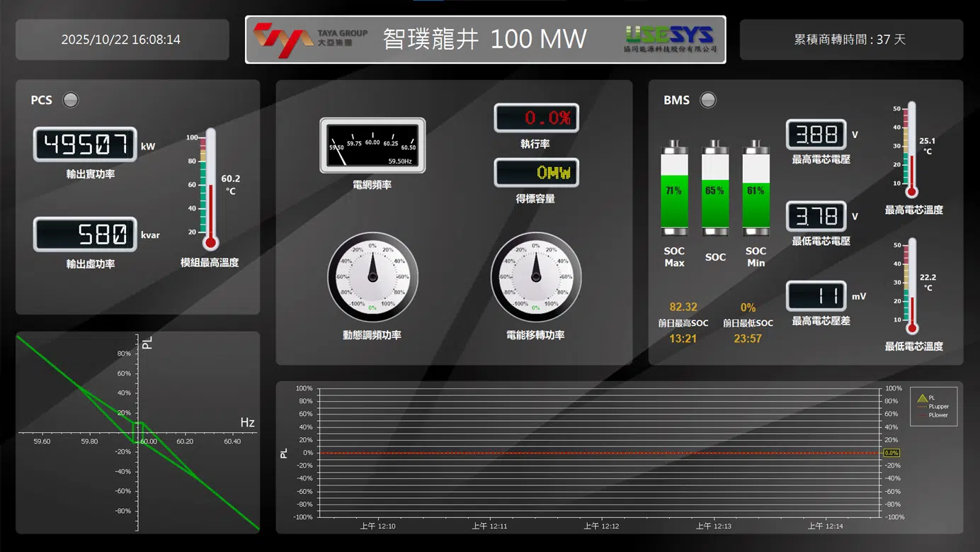Click the grid frequency meter gauge
The width and height of the screenshot is (980, 552).
(372, 146)
